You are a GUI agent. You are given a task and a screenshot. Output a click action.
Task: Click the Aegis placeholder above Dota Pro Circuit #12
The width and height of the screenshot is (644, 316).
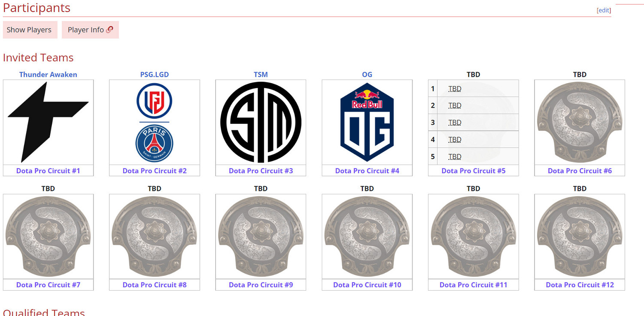[580, 236]
